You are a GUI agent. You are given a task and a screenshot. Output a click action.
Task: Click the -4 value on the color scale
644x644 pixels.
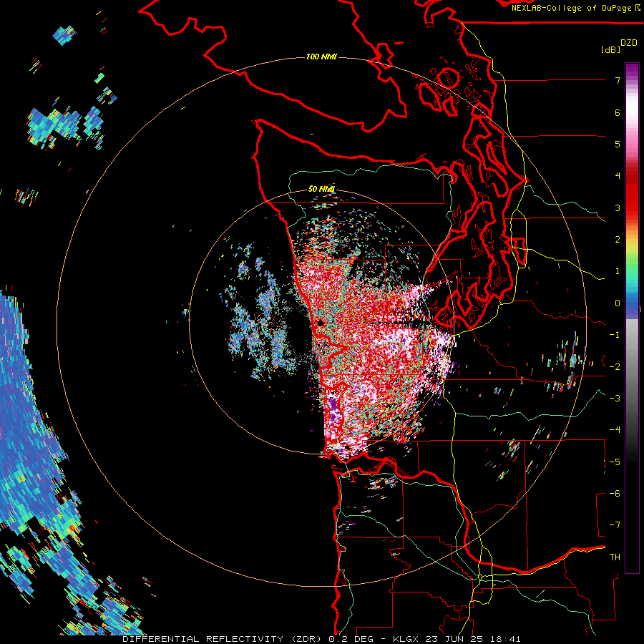click(x=615, y=429)
